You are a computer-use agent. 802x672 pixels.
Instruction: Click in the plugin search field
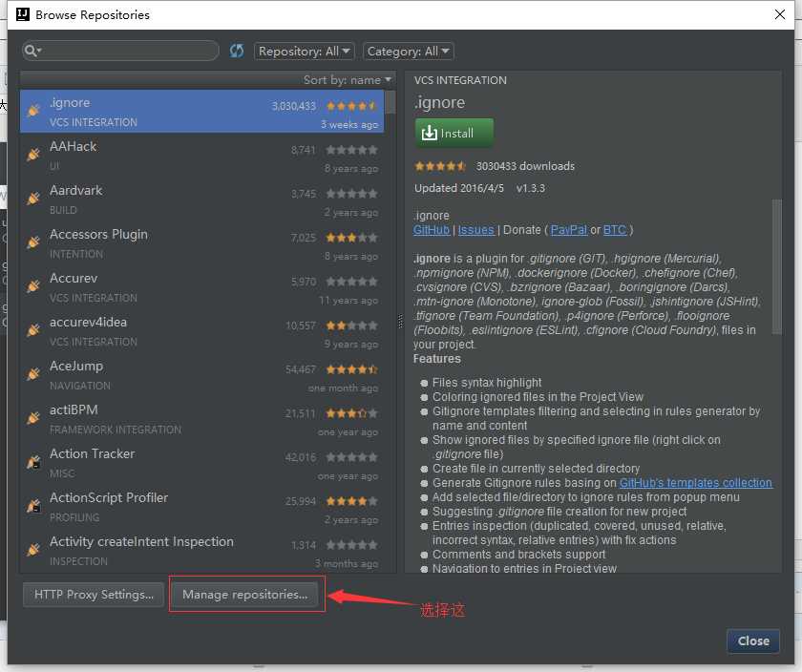[120, 51]
